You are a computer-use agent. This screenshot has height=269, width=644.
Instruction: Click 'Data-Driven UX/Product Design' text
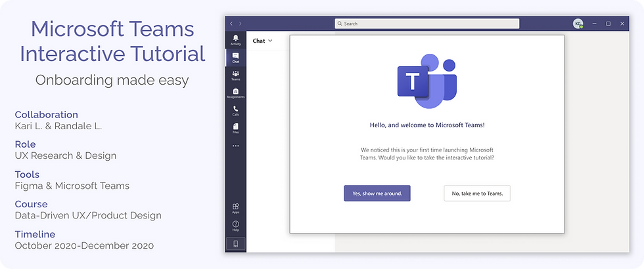(88, 216)
